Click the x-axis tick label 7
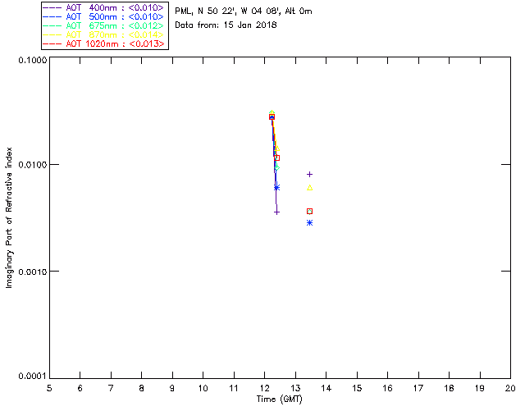525x420 pixels. [x=111, y=388]
